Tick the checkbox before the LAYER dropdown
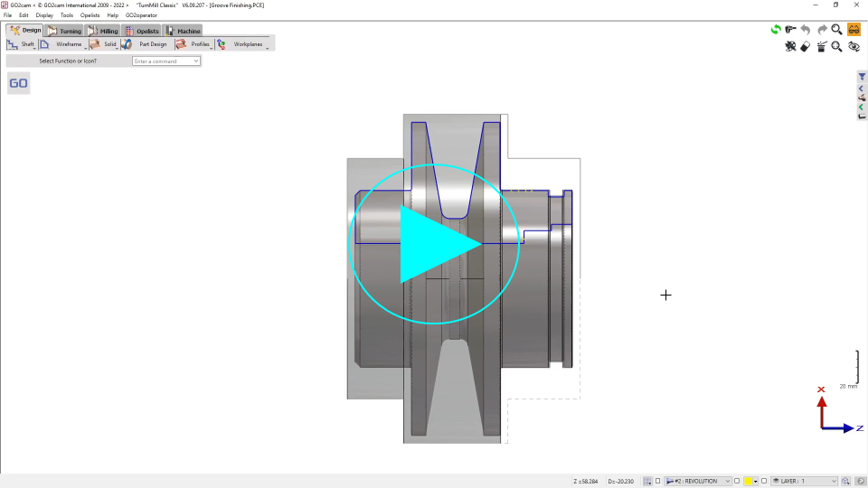Screen dimensions: 868x488 pyautogui.click(x=764, y=482)
